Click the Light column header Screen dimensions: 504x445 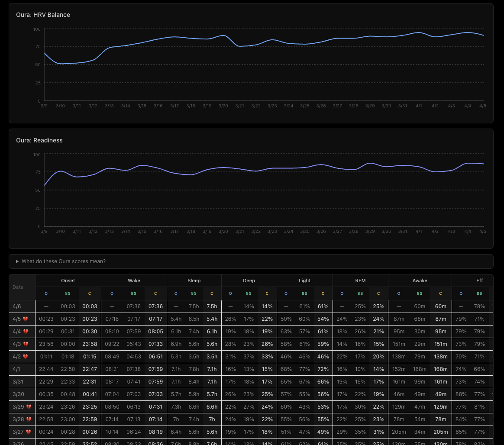coord(304,281)
